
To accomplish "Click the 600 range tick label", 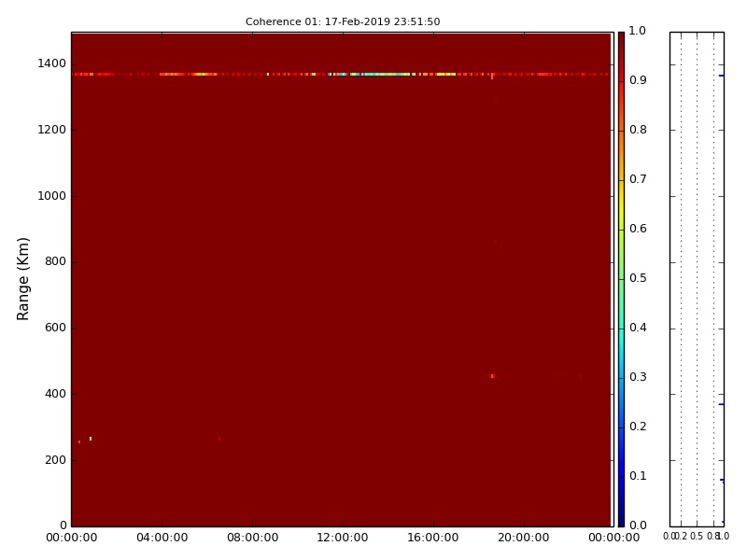I will [x=55, y=328].
